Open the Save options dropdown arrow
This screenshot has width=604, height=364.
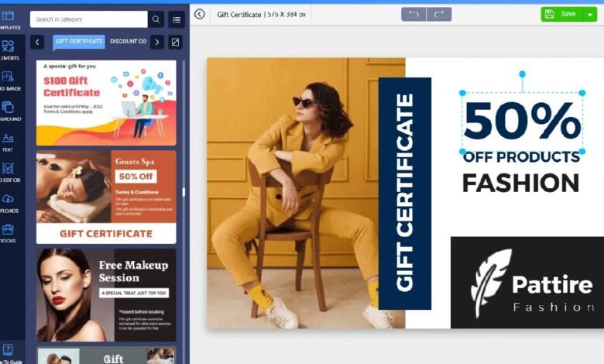[x=589, y=14]
